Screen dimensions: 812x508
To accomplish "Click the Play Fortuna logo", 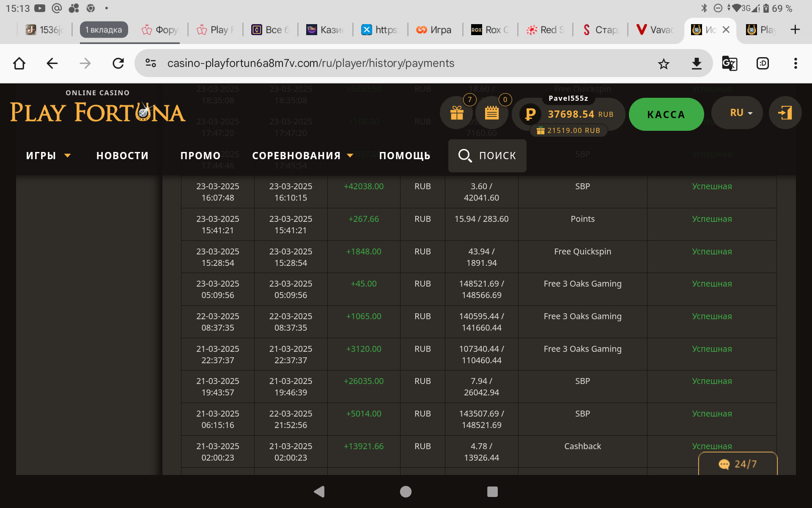I will coord(98,111).
